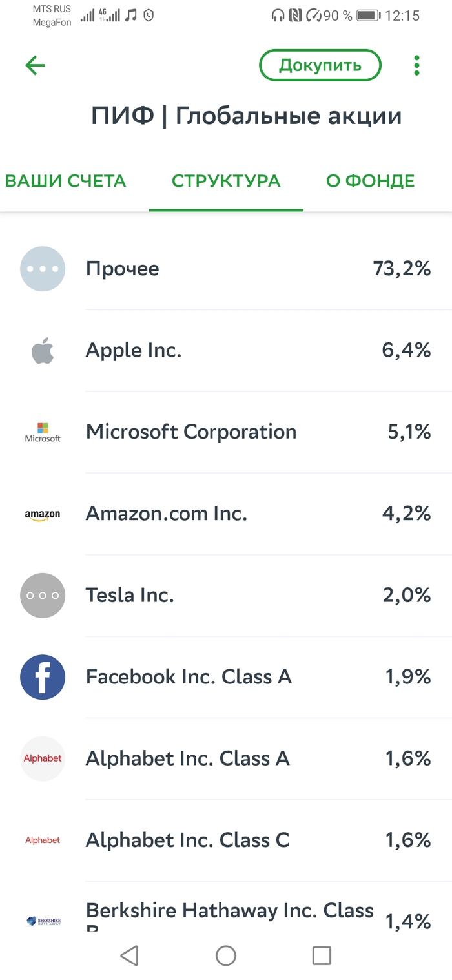Open the О ФОНДЕ tab
Screen dimensions: 452x980
tap(370, 181)
